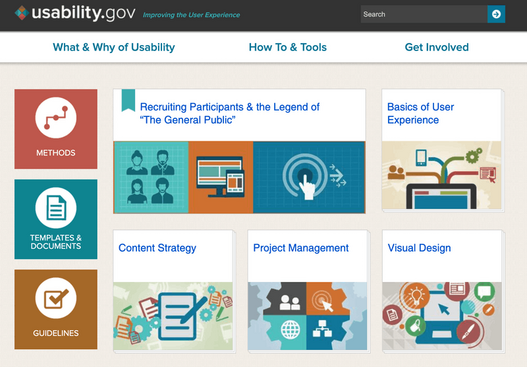This screenshot has height=367, width=527.
Task: Open the How To & Tools menu
Action: pos(288,47)
